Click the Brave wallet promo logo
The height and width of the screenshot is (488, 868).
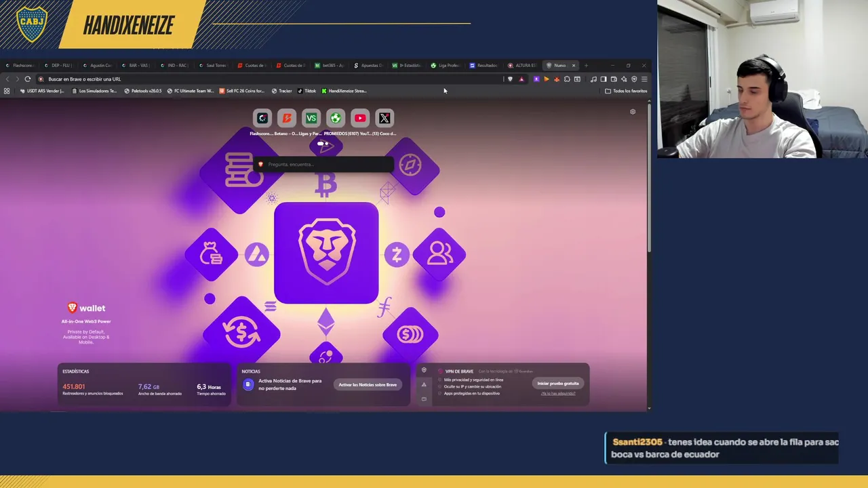86,308
